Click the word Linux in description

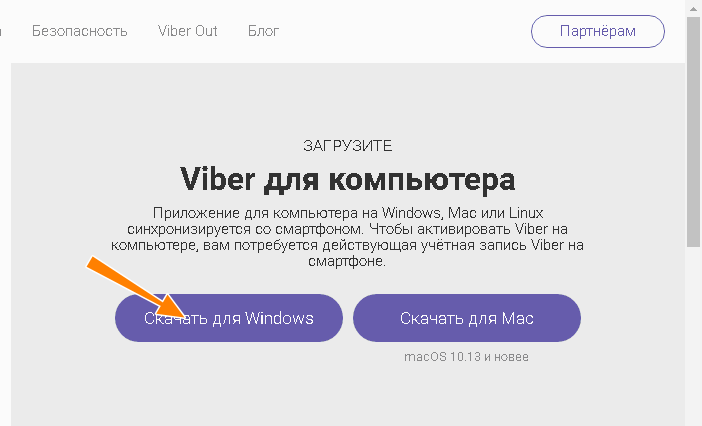(x=526, y=213)
